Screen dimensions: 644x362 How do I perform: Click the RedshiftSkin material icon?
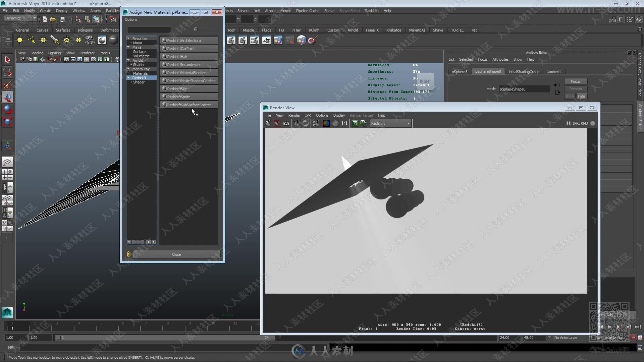(164, 88)
